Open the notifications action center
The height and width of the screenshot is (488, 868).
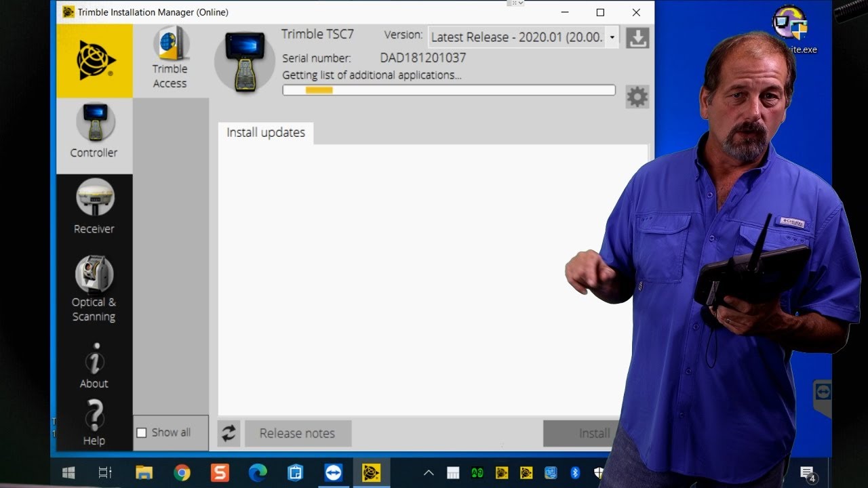pyautogui.click(x=807, y=474)
